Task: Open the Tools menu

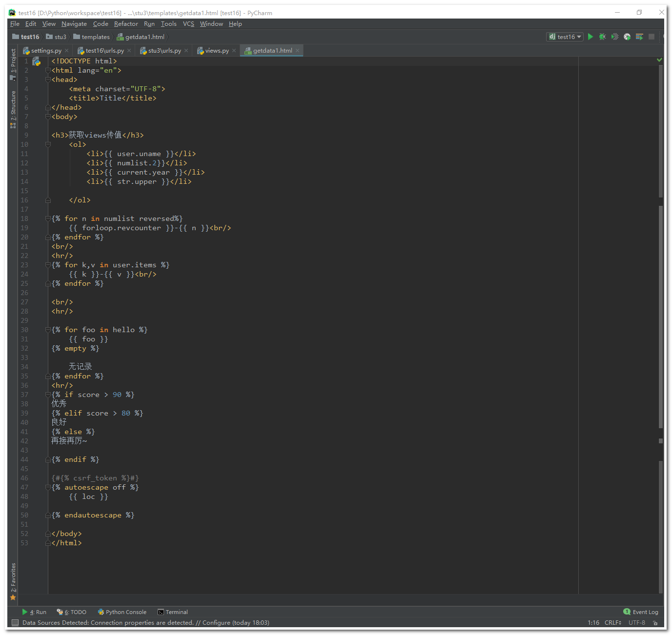Action: 169,24
